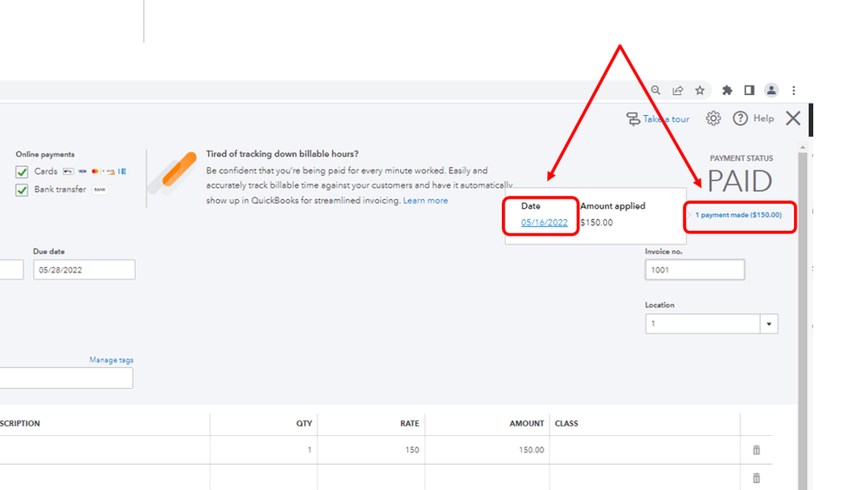The width and height of the screenshot is (868, 490).
Task: Click the Help question mark icon
Action: [x=740, y=118]
